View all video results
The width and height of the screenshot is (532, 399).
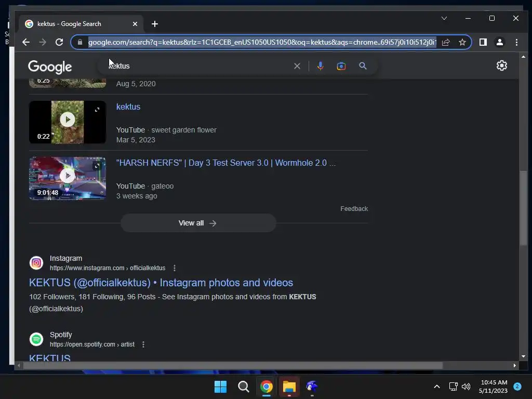coord(198,223)
